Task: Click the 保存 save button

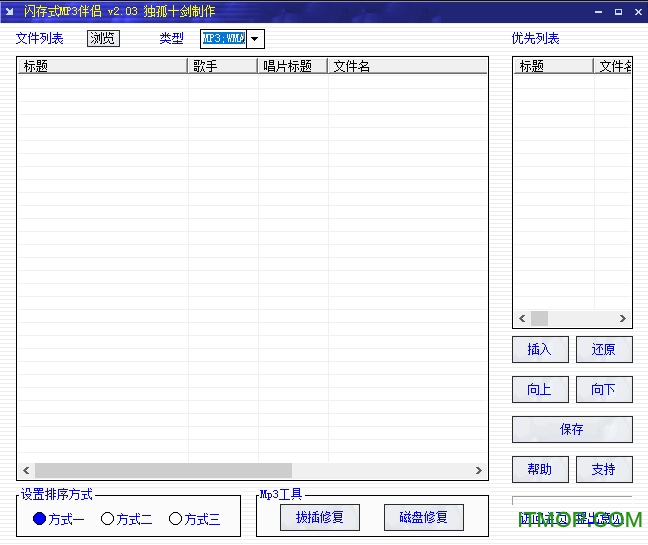Action: click(x=572, y=429)
